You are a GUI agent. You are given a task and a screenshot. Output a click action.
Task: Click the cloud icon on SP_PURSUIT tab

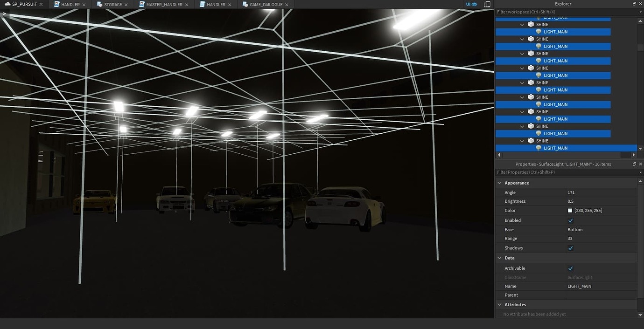coord(8,4)
